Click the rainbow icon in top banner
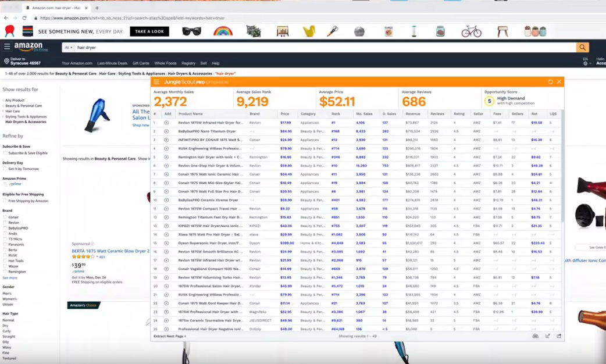Viewport: 606px width, 364px height. pyautogui.click(x=223, y=31)
